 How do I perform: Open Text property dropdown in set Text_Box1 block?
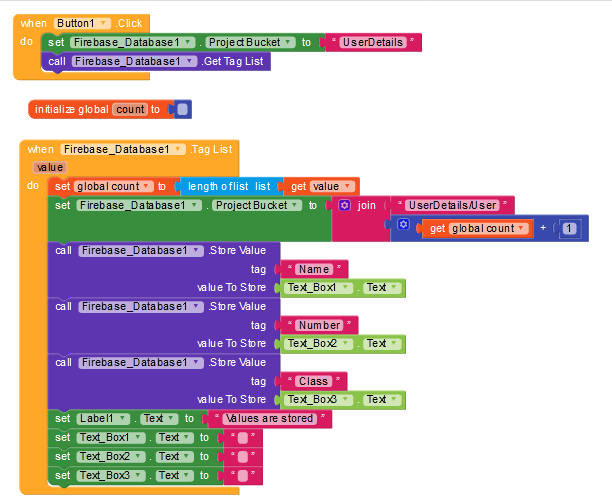(x=174, y=438)
